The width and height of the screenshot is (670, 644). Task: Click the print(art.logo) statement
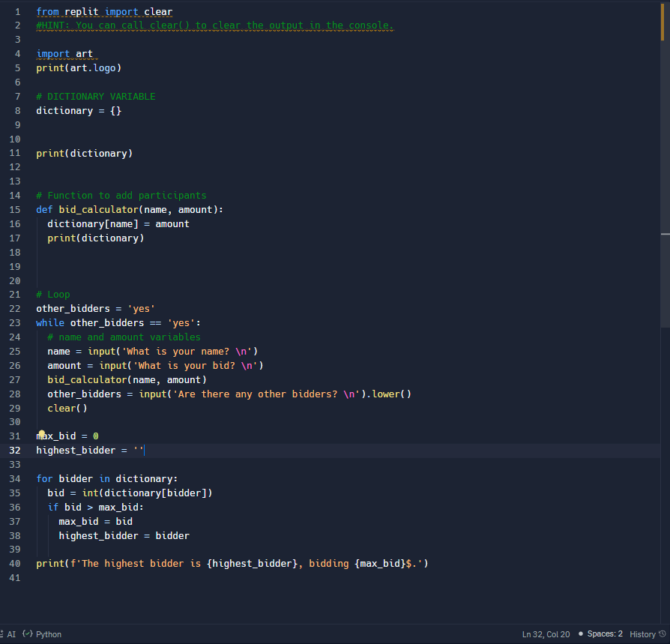(78, 68)
